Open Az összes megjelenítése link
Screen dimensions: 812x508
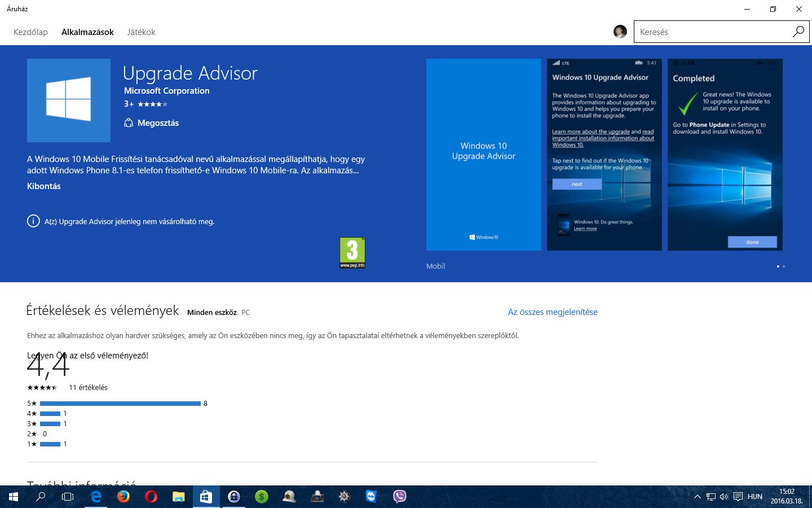(553, 312)
